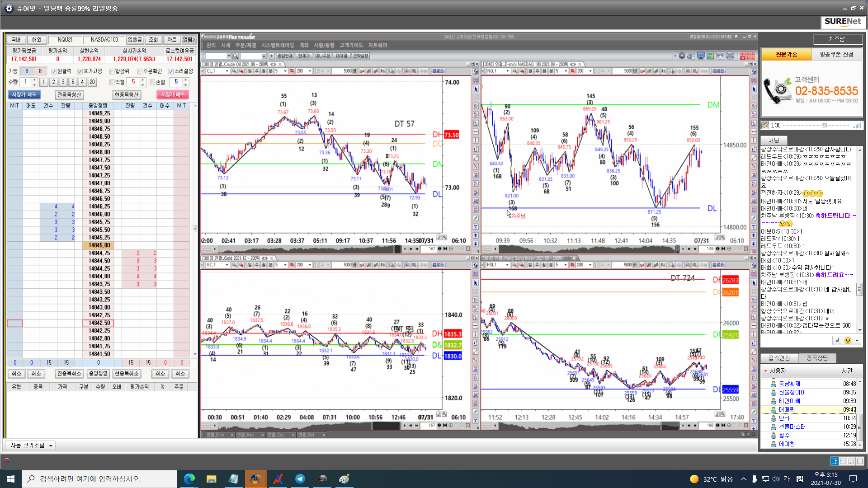
Task: Click the 14842.50 price cell in order ladder
Action: click(99, 323)
